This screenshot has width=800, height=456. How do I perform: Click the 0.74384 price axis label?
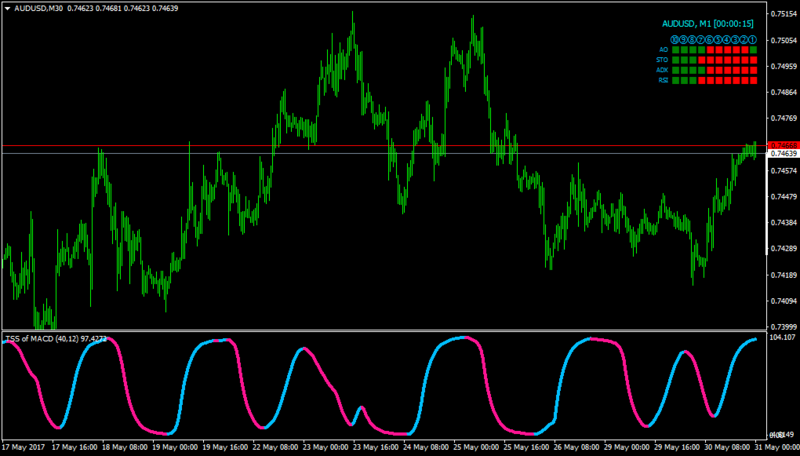click(785, 222)
